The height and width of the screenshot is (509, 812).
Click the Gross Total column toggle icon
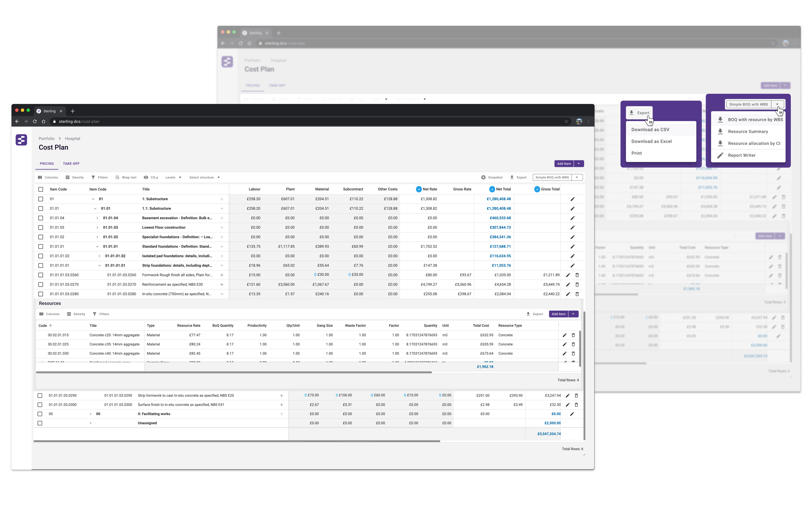537,189
